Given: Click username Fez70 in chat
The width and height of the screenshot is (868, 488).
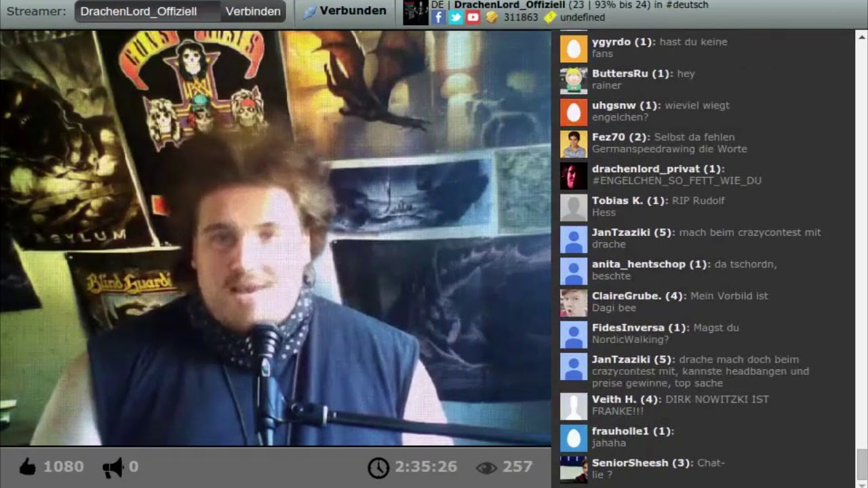Looking at the screenshot, I should click(x=608, y=137).
